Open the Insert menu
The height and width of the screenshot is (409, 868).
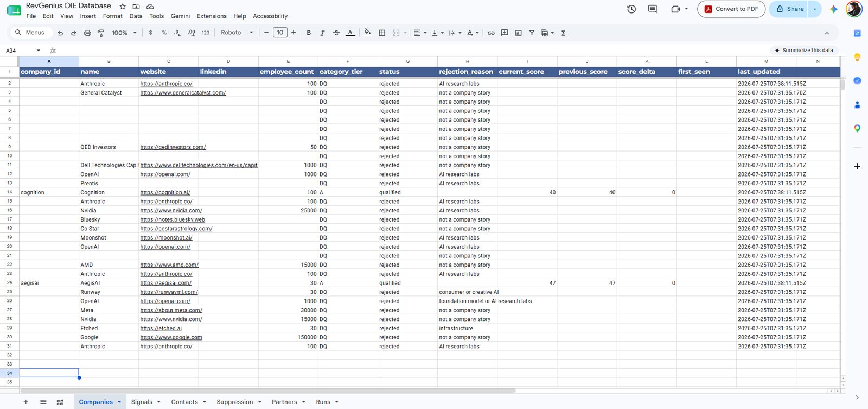[x=88, y=16]
